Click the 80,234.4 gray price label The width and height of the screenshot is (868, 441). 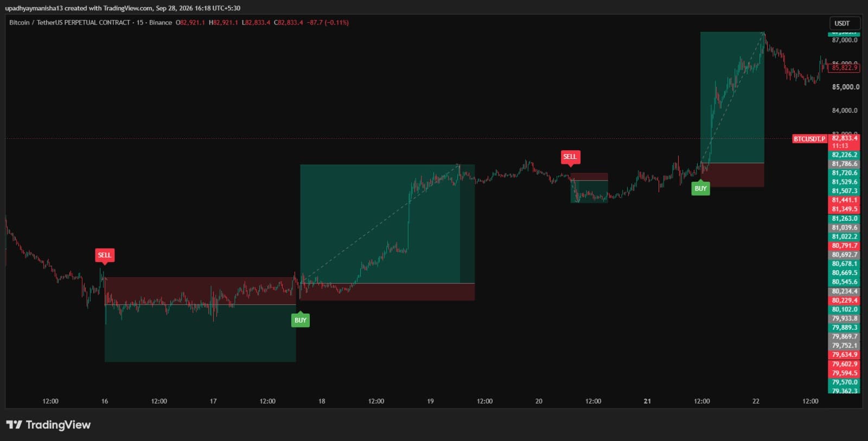click(x=845, y=291)
